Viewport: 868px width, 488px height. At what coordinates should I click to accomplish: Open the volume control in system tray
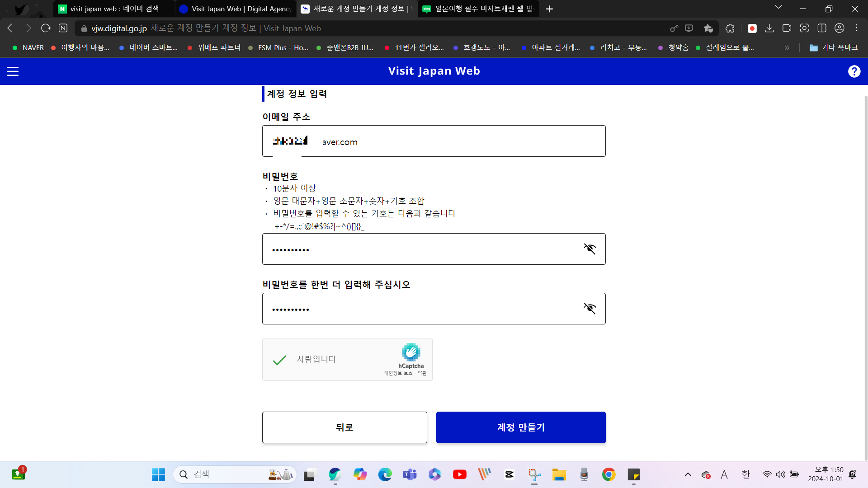tap(780, 474)
